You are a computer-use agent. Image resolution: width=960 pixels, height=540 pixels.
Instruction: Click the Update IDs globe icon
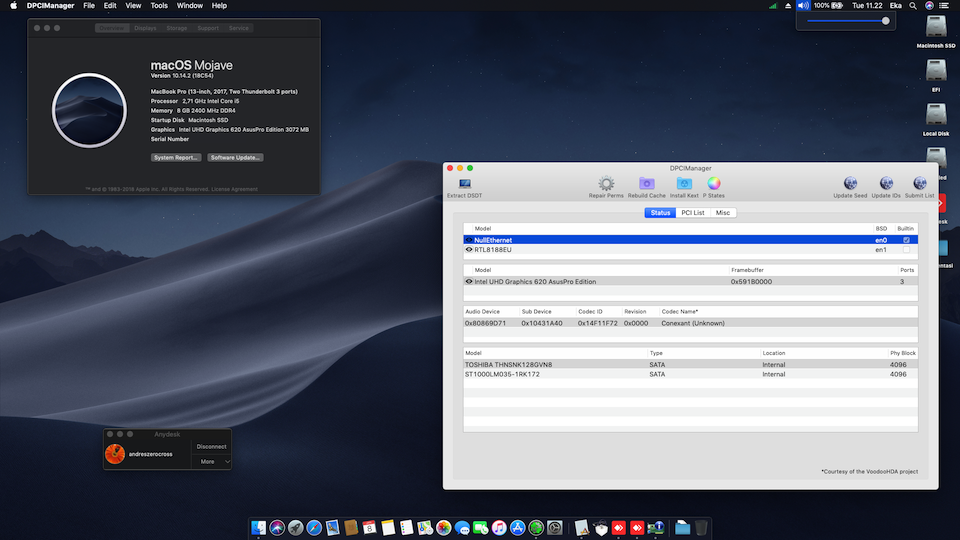[x=886, y=184]
